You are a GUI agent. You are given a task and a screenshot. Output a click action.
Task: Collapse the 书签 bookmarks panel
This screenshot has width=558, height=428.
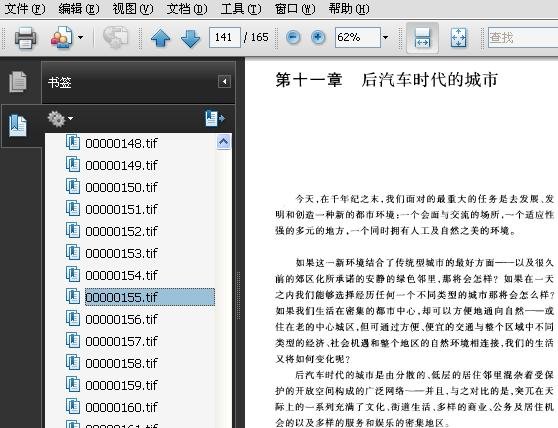(224, 81)
